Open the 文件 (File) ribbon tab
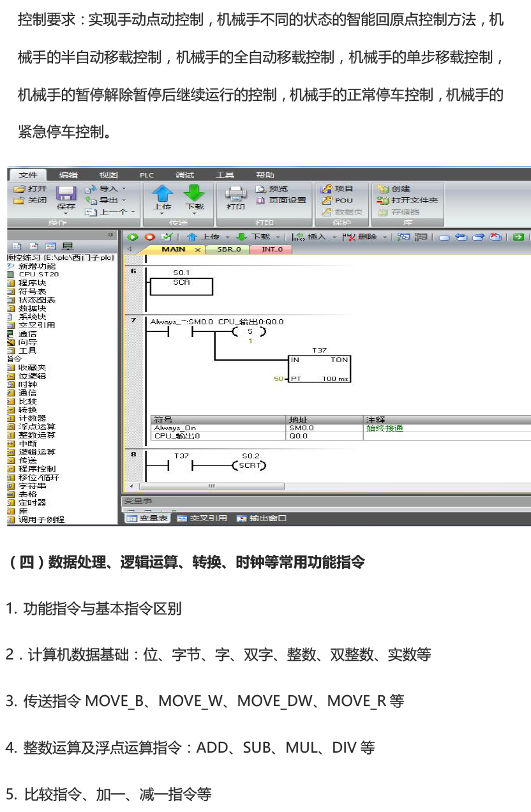The height and width of the screenshot is (812, 531). (27, 175)
